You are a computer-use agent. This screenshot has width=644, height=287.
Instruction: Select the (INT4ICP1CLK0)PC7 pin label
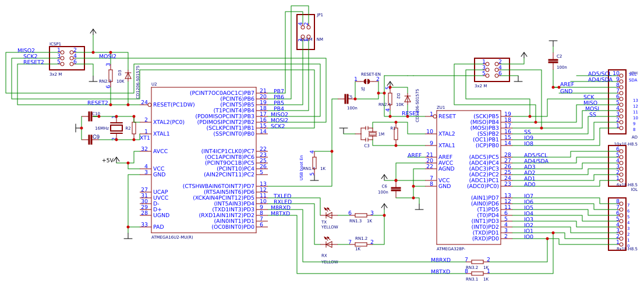228,151
